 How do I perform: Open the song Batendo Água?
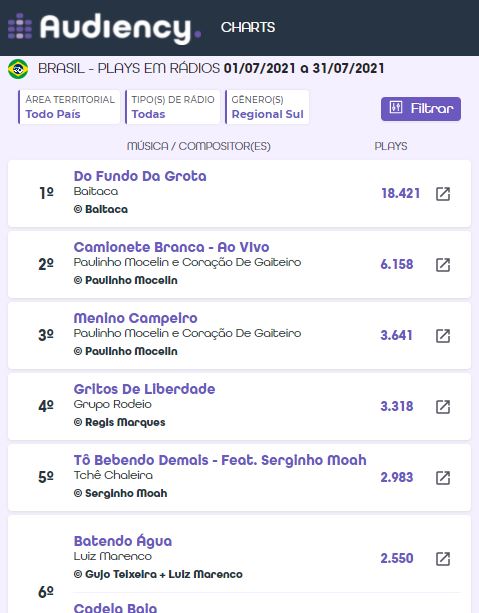(x=123, y=541)
